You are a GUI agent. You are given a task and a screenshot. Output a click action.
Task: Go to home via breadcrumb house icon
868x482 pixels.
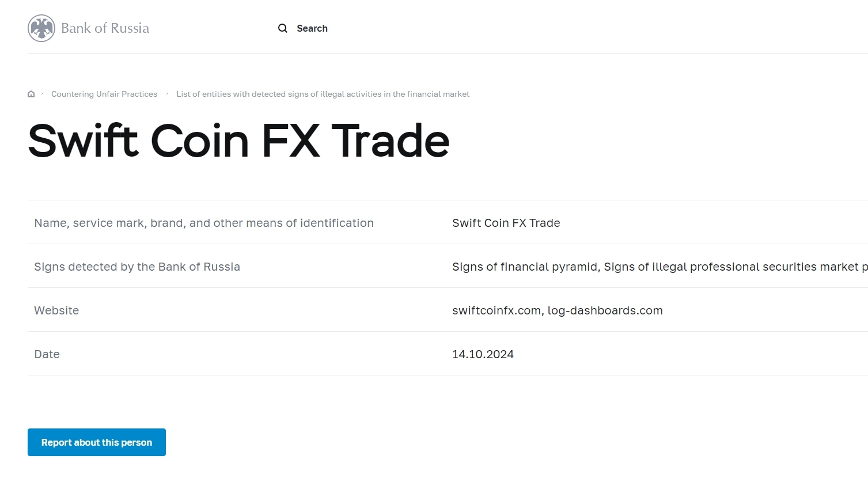pos(31,94)
